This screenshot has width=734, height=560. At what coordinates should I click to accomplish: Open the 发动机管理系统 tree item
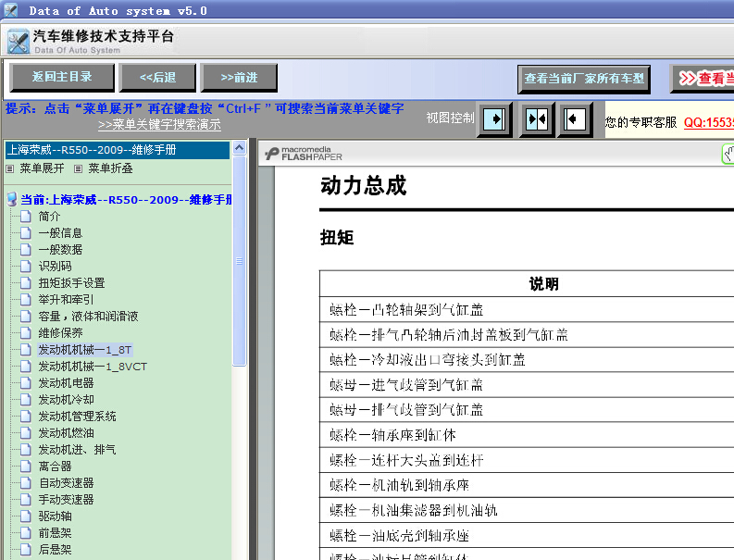point(77,417)
